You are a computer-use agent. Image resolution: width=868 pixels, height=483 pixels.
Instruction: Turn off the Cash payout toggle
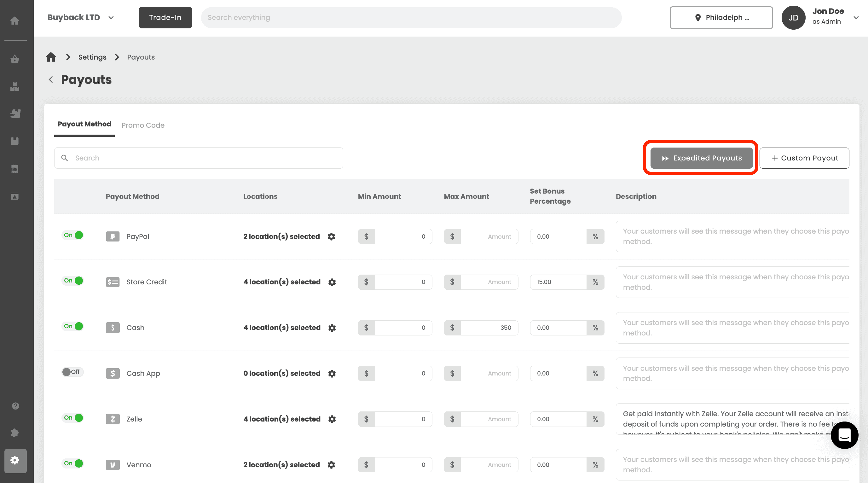[x=73, y=326]
